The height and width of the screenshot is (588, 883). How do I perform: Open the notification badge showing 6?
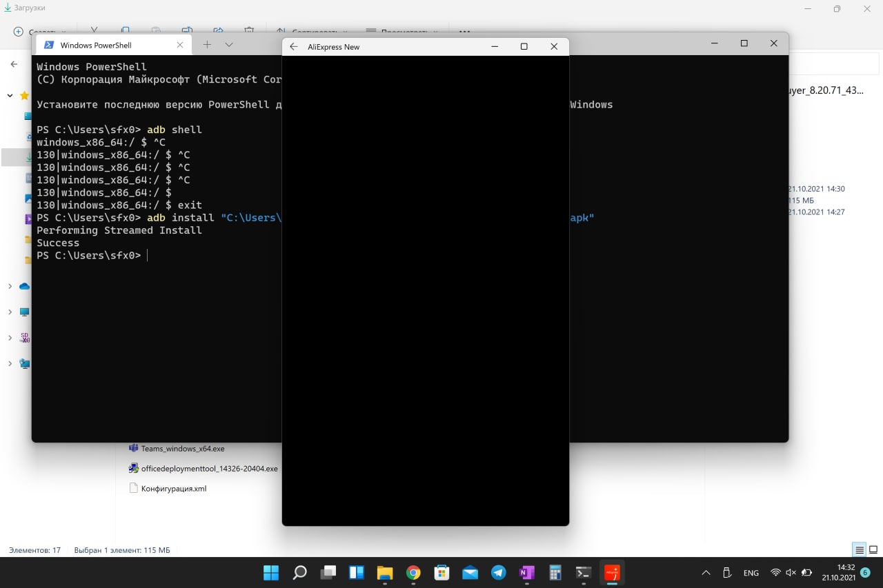pos(865,573)
